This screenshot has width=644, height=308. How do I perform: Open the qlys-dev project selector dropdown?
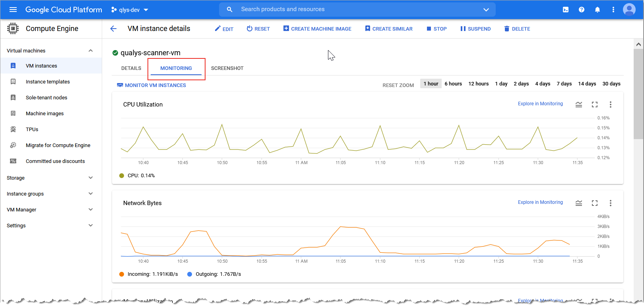[130, 10]
